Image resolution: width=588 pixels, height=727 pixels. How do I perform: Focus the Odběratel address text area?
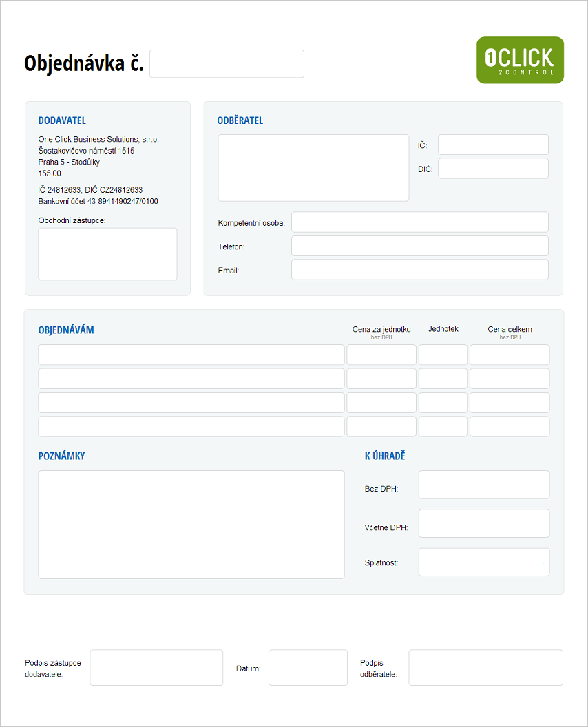click(x=313, y=168)
